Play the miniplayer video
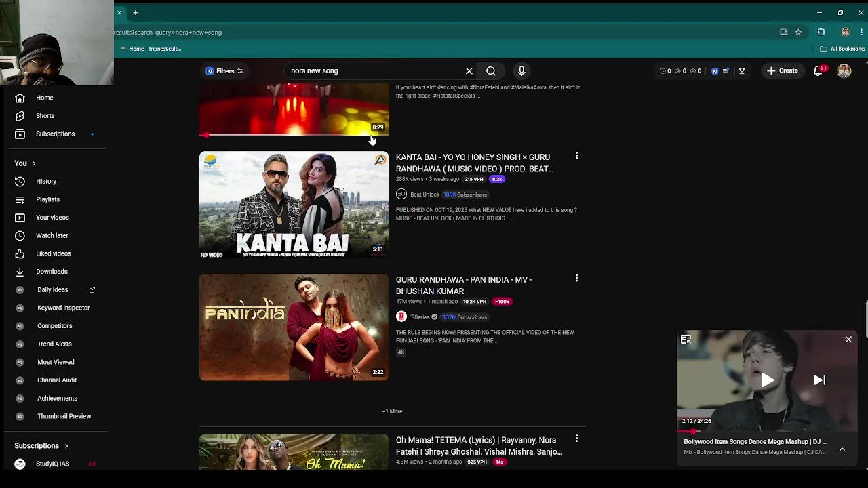 tap(767, 380)
